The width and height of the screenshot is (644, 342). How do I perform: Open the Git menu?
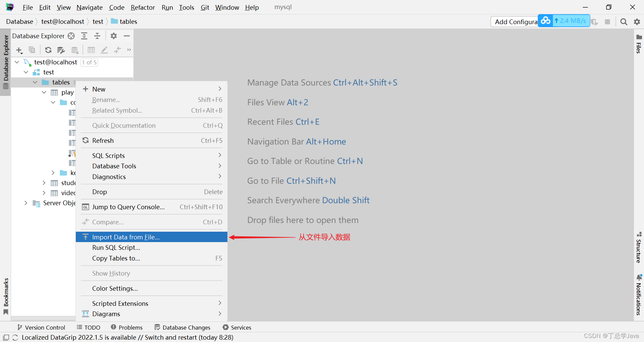(205, 7)
